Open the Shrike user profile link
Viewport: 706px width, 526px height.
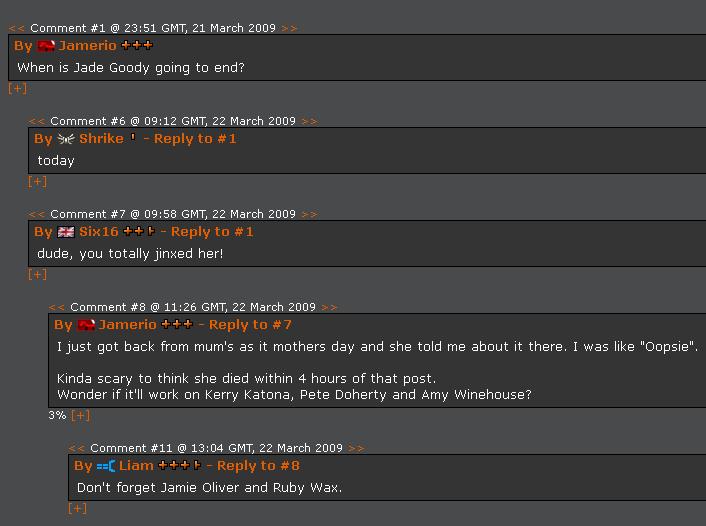(101, 139)
